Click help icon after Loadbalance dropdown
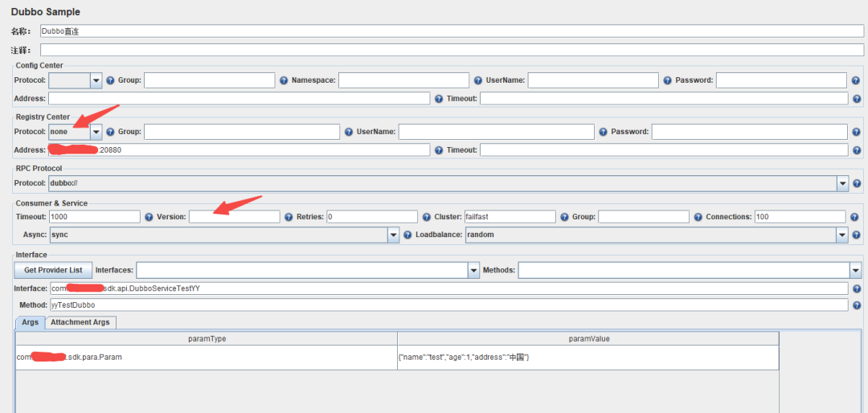 click(857, 235)
